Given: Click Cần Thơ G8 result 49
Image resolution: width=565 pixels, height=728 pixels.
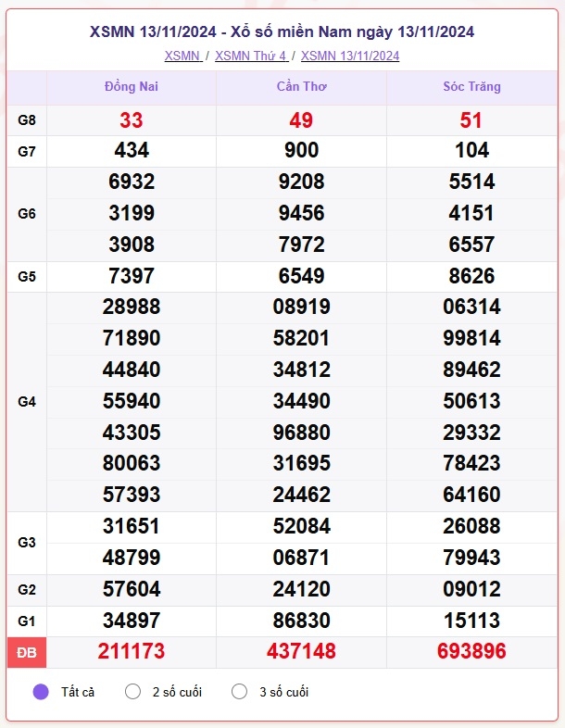Looking at the screenshot, I should pos(301,120).
